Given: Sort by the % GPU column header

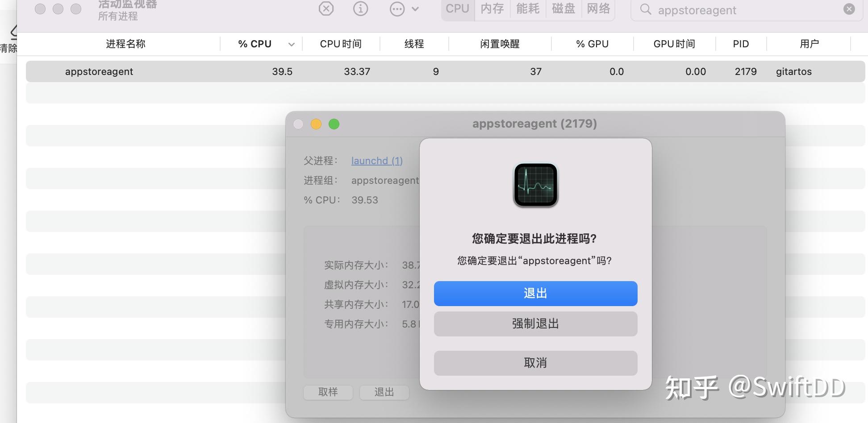Looking at the screenshot, I should (592, 44).
